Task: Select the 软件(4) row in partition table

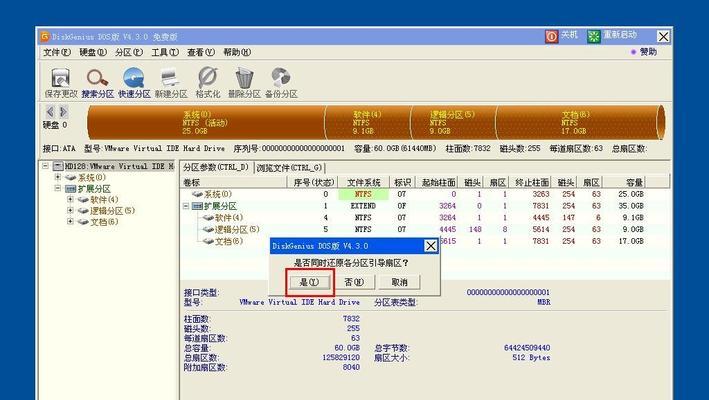Action: (425, 217)
